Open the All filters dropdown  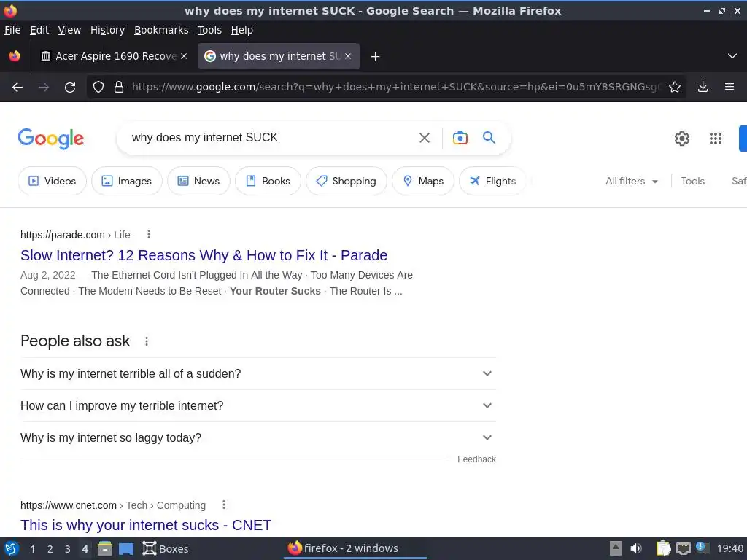click(x=632, y=182)
